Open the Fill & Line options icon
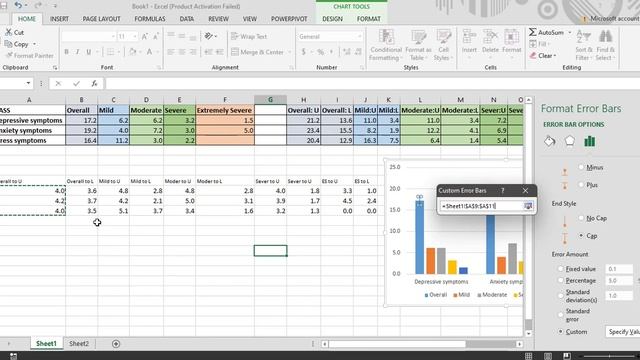The width and height of the screenshot is (640, 360). 550,141
